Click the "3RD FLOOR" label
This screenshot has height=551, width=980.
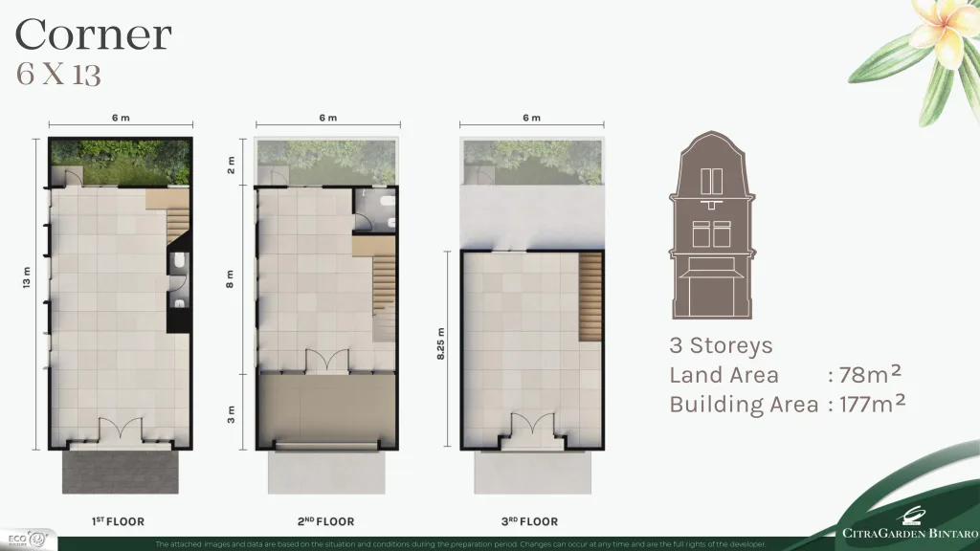coord(530,521)
